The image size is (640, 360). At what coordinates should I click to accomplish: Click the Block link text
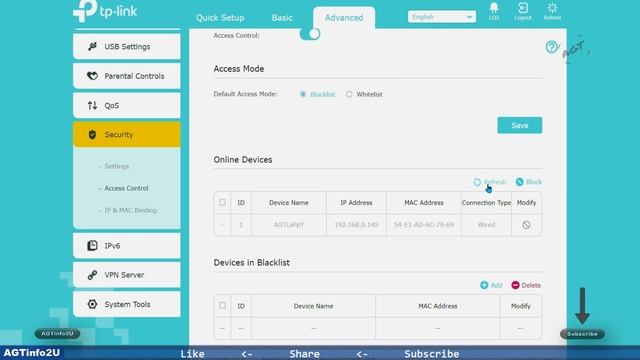tap(534, 182)
